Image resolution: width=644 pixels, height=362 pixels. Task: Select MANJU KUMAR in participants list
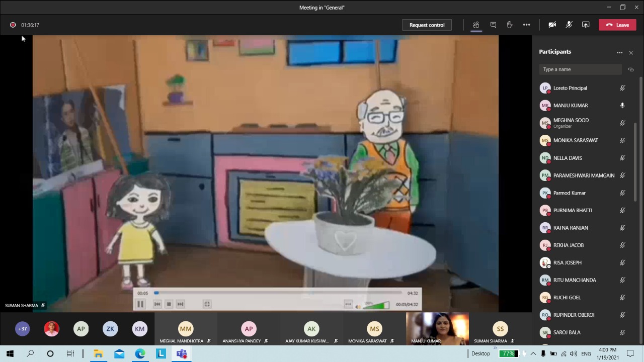(571, 106)
